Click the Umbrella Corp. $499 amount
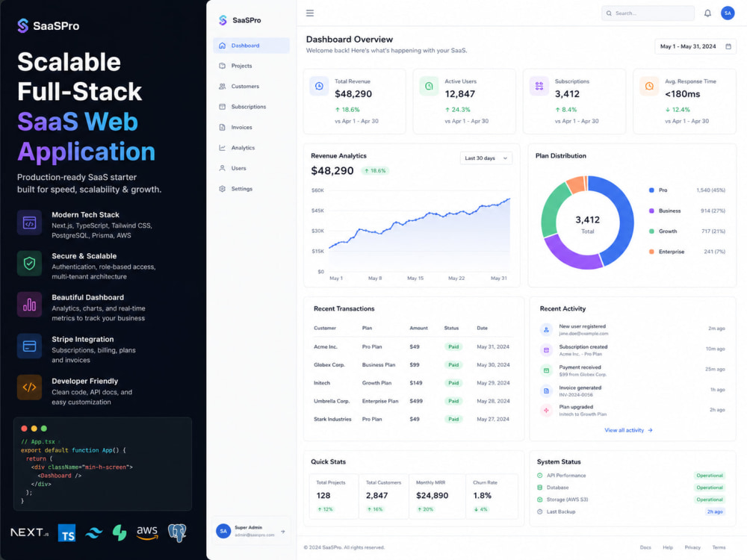Screen dimensions: 747x560 point(416,401)
